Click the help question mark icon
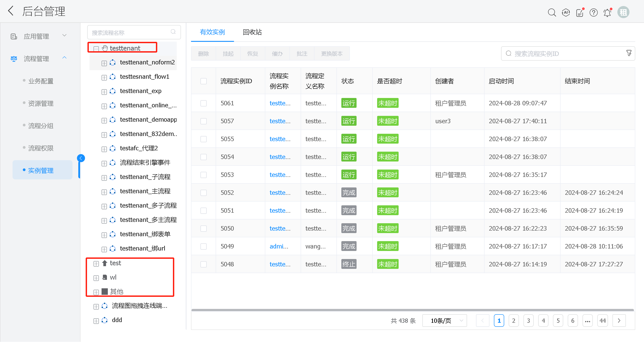This screenshot has height=342, width=644. point(593,13)
